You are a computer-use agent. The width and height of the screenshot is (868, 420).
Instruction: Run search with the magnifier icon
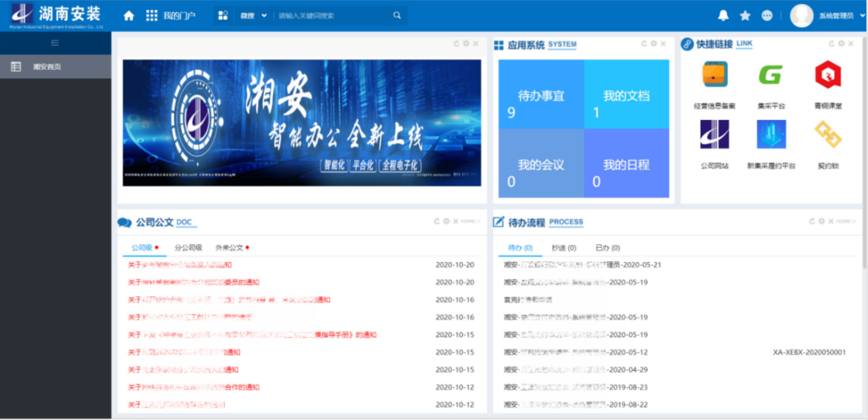pyautogui.click(x=397, y=15)
